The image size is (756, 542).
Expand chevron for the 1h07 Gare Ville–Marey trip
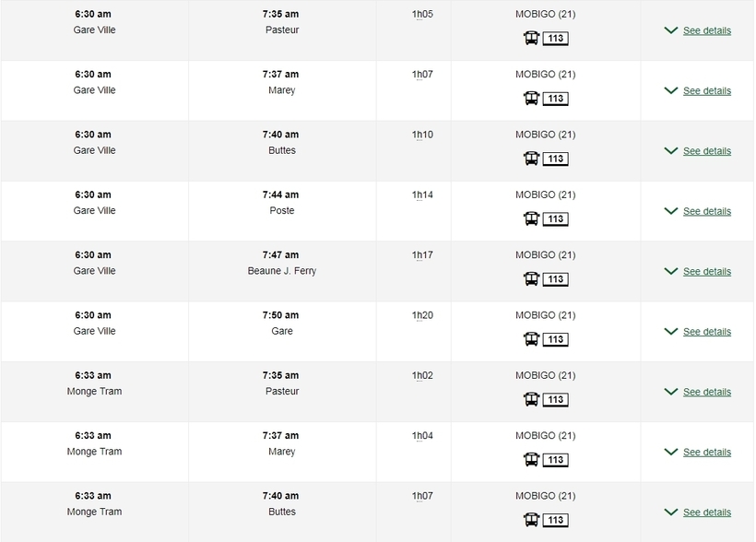point(670,90)
